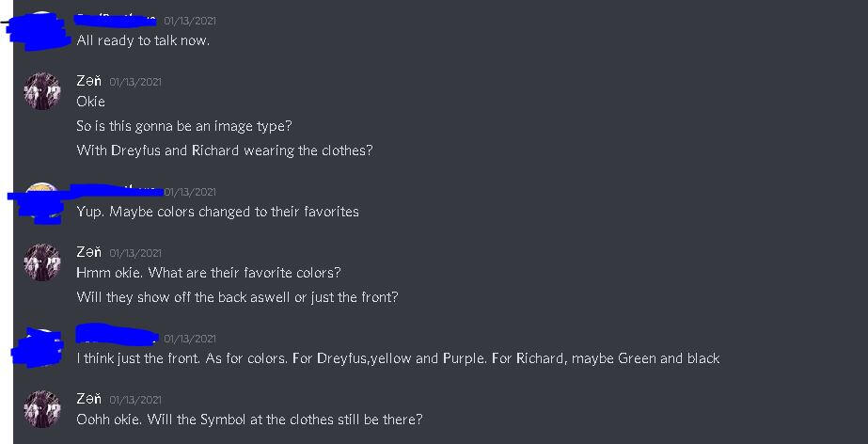The width and height of the screenshot is (868, 444).
Task: Open Zen's avatar next to "Hmm okie" message
Action: pos(41,262)
